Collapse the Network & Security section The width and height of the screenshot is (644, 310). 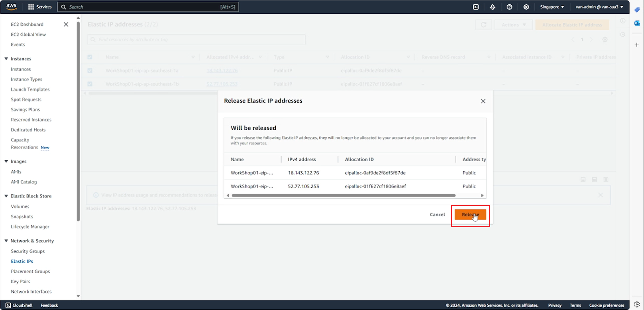pos(6,241)
